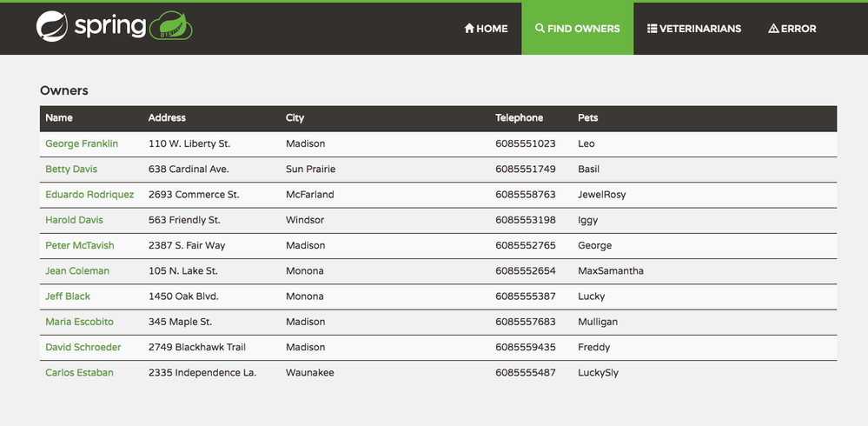Open Betty Davis owner details
Screen dimensions: 868x426
point(71,169)
